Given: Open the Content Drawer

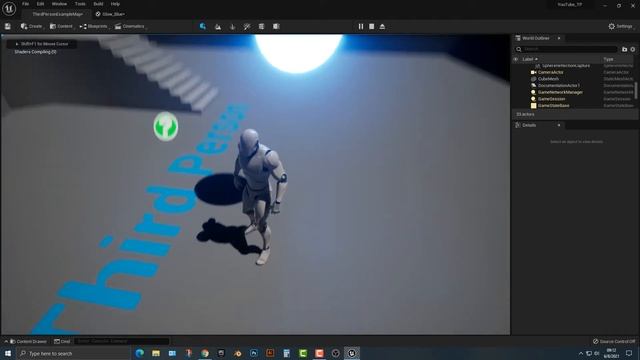Looking at the screenshot, I should coord(28,341).
